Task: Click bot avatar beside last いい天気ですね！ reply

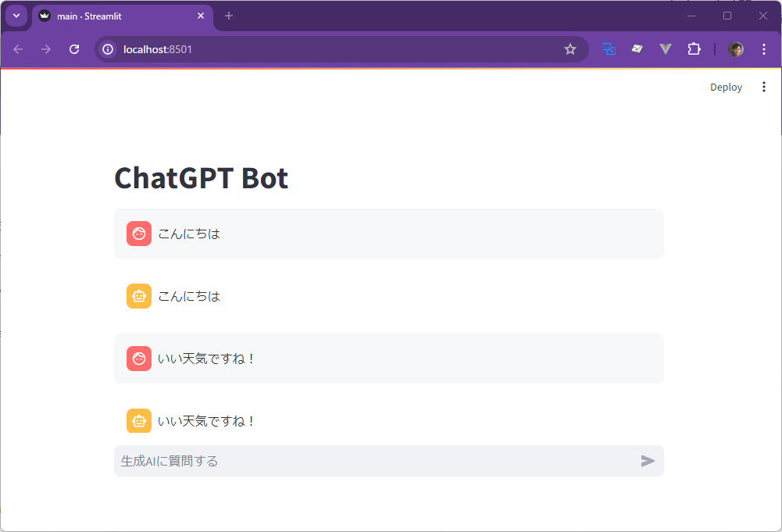Action: (139, 421)
